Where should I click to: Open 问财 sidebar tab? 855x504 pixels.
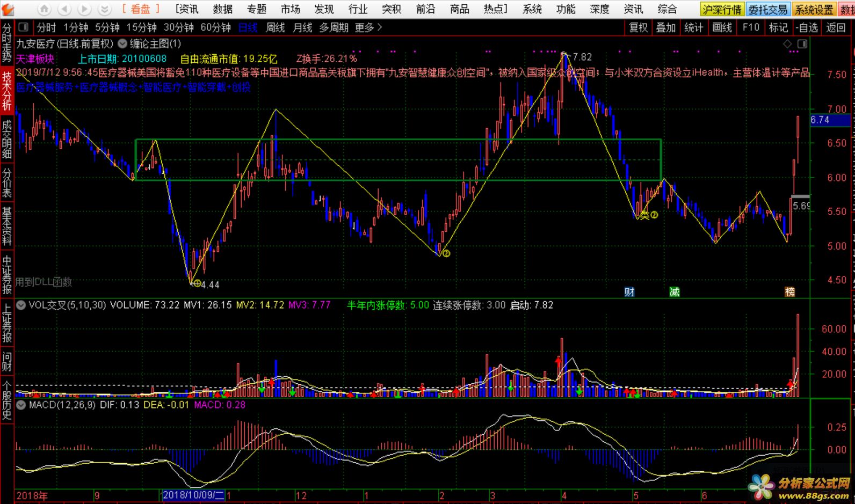pyautogui.click(x=6, y=361)
